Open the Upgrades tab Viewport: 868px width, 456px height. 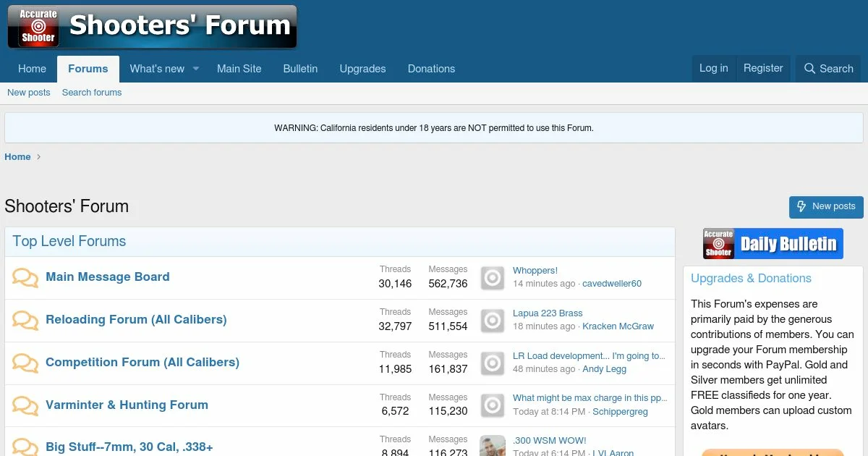click(x=362, y=69)
